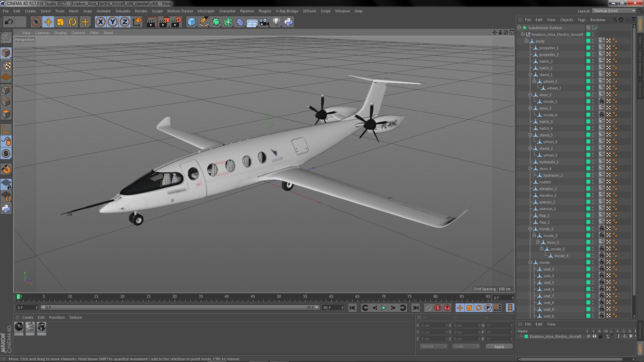Collapse the body object tree

tap(527, 41)
